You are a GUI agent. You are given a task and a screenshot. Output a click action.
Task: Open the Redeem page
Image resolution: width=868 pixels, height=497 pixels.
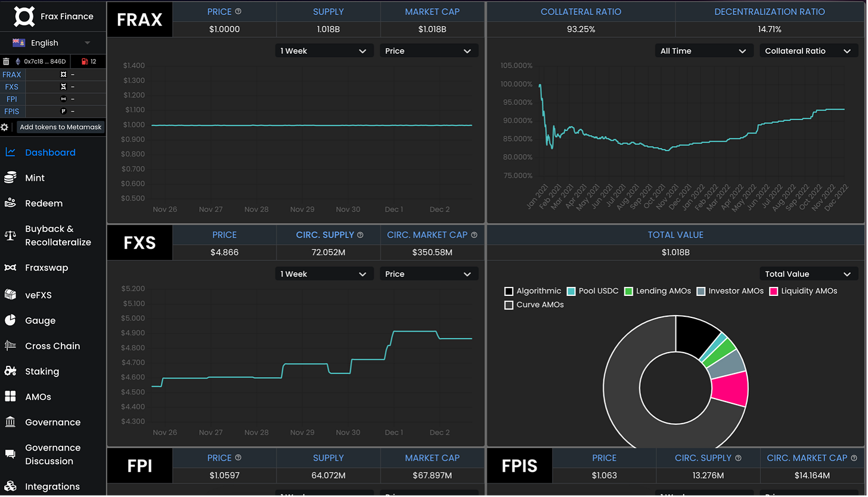pyautogui.click(x=44, y=203)
